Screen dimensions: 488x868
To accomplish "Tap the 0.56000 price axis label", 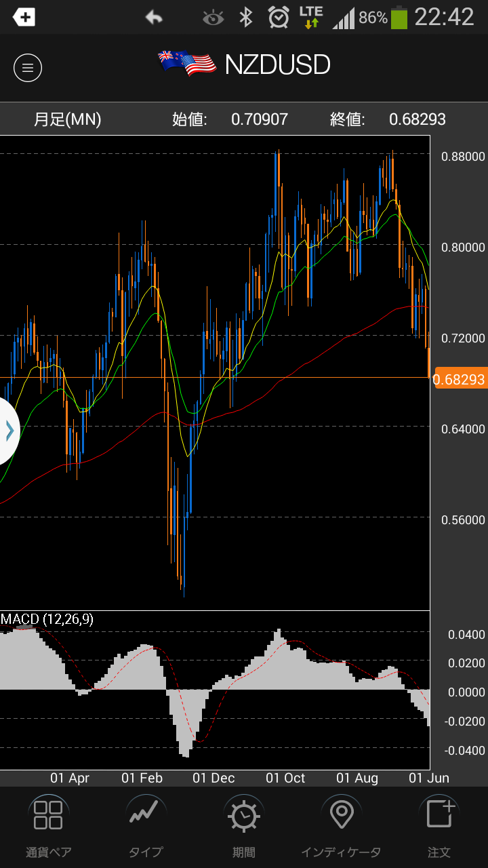I will tap(463, 520).
